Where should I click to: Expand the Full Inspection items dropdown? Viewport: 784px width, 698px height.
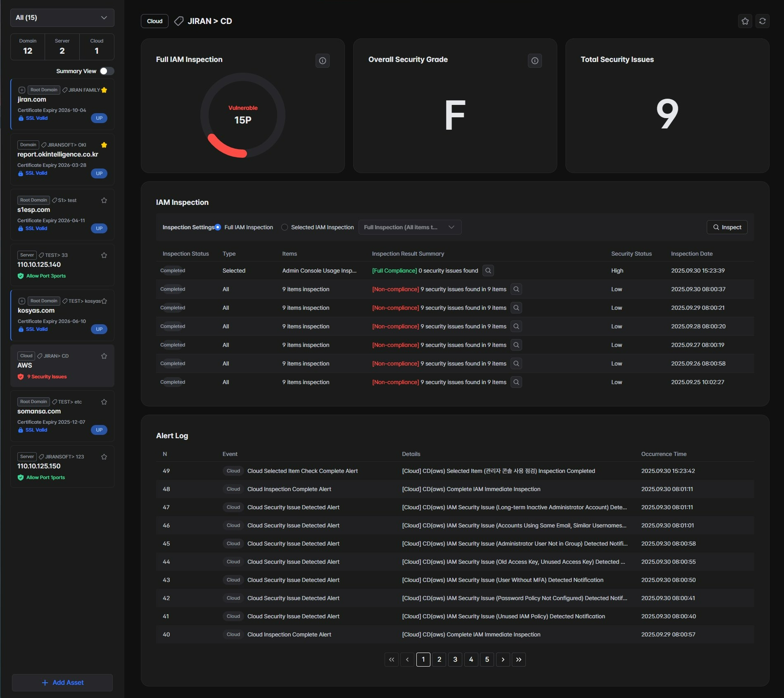pyautogui.click(x=409, y=227)
